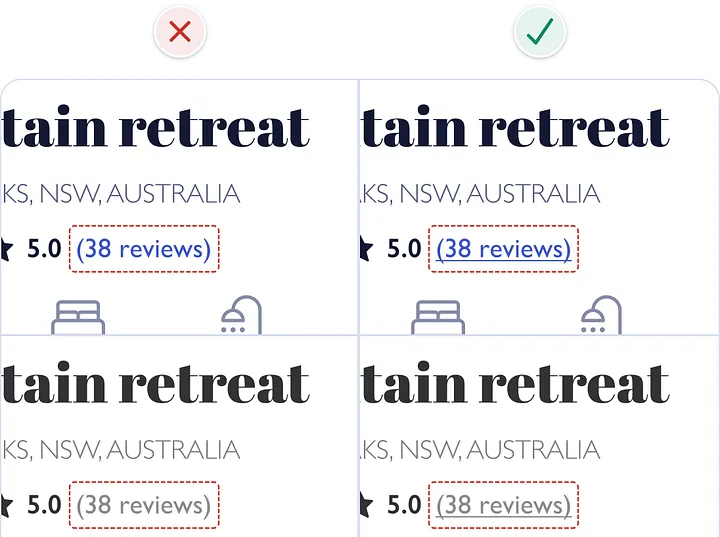Open the gray underlined (38 reviews) link

point(504,506)
